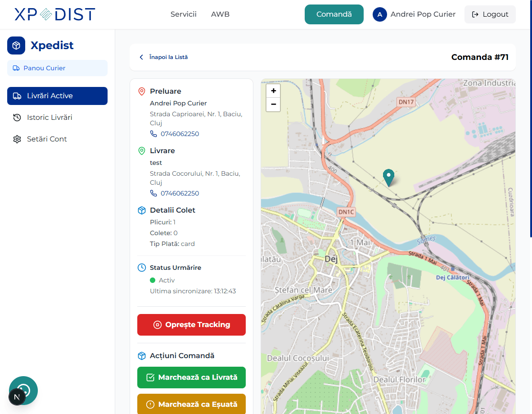
Task: Select Panou Curier in sidebar
Action: pos(57,68)
